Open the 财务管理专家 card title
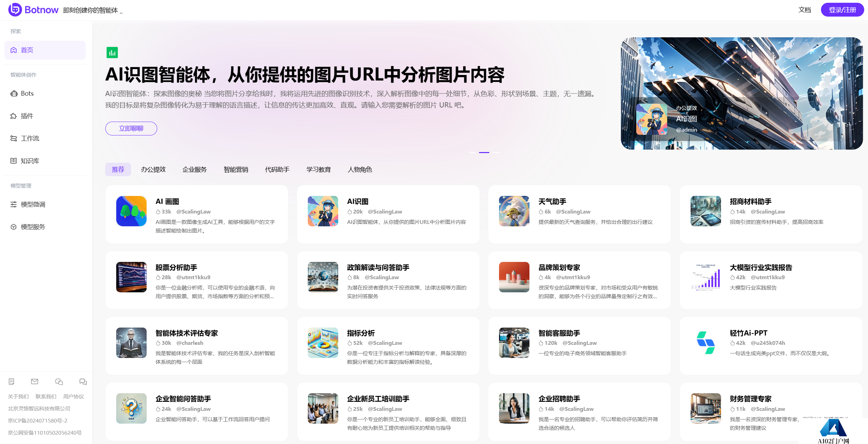868x444 pixels. pos(751,399)
